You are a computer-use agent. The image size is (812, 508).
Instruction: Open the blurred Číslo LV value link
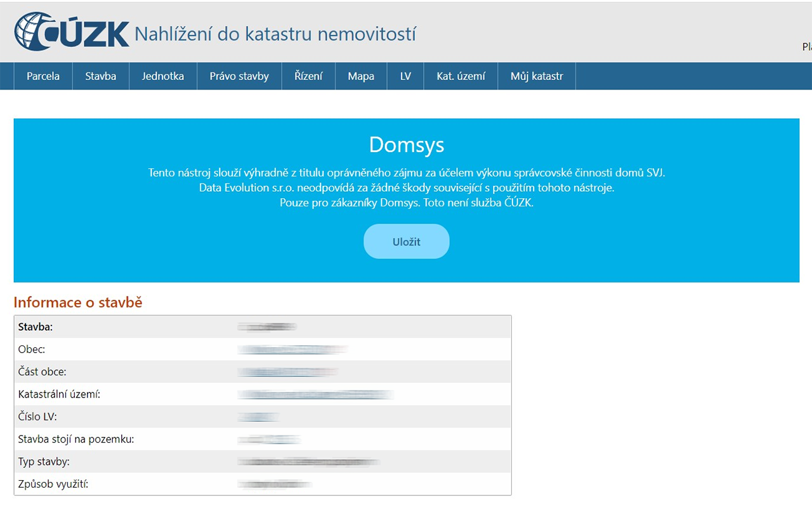click(258, 417)
